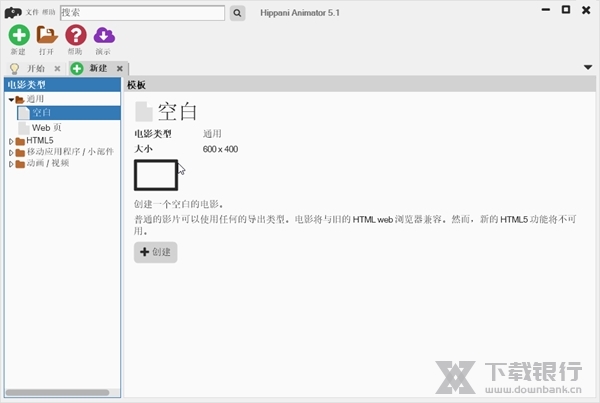Close the 新建 tab with its X
This screenshot has width=600, height=403.
pos(120,68)
